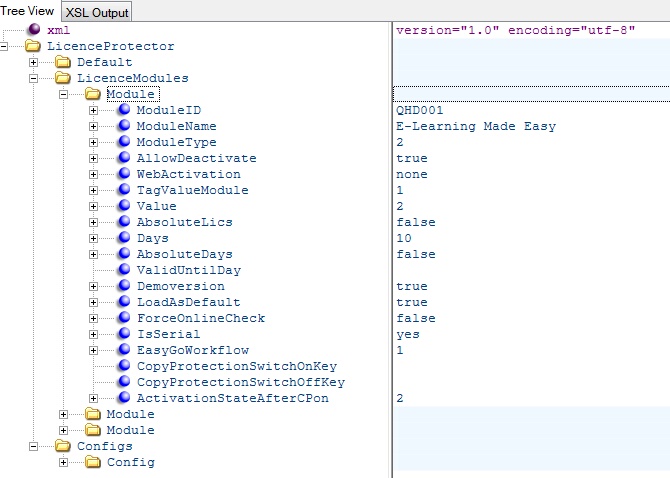670x478 pixels.
Task: Click the purple sphere icon beside ModuleID
Action: pyautogui.click(x=124, y=110)
